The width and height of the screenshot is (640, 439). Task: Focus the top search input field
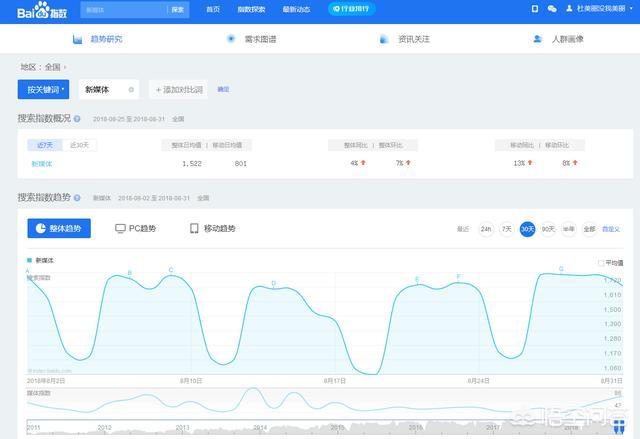click(x=124, y=9)
